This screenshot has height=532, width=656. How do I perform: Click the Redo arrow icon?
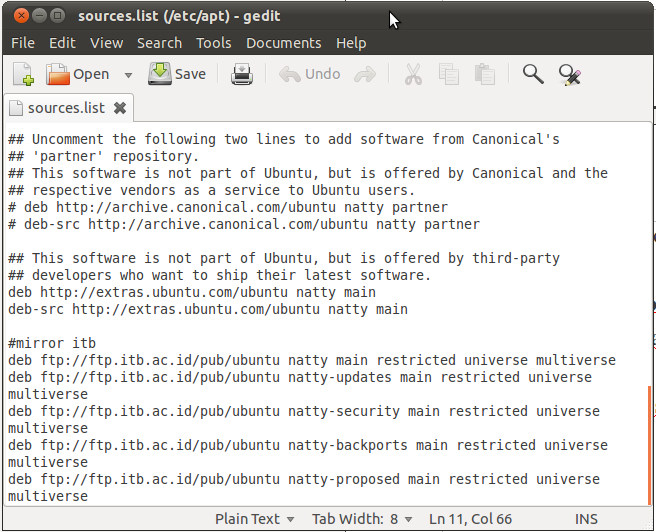[365, 74]
